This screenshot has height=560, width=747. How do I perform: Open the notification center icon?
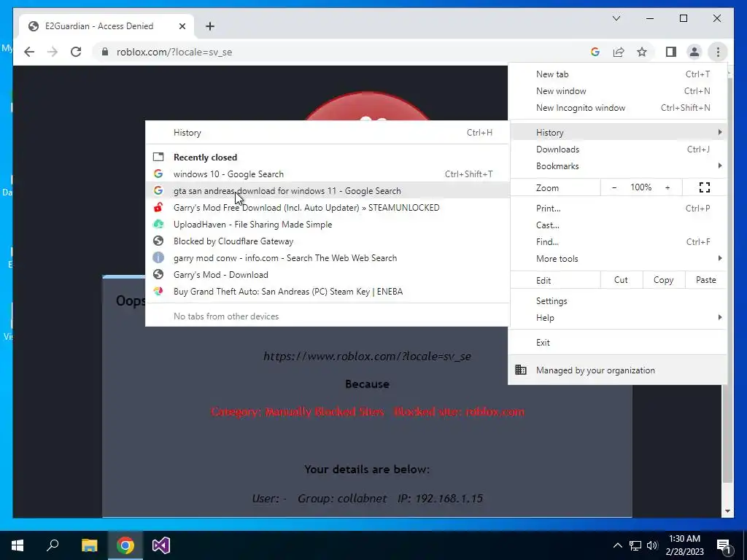724,546
